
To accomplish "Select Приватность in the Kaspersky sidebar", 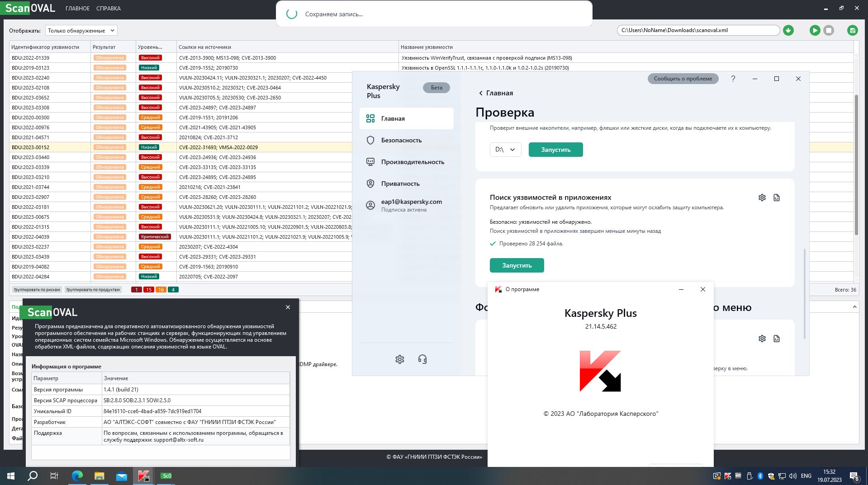I will pyautogui.click(x=406, y=184).
